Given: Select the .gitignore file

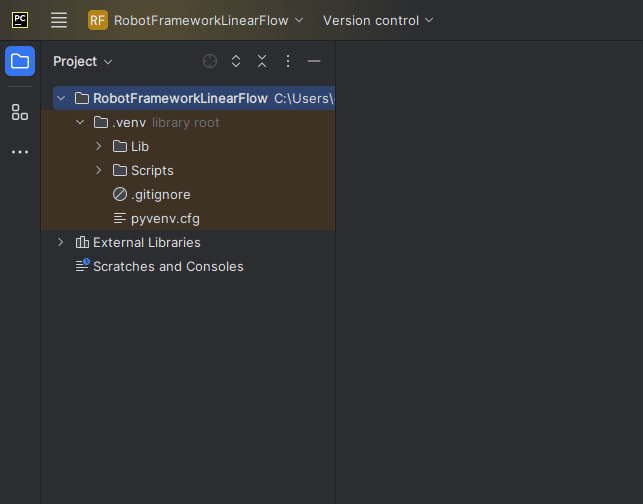Looking at the screenshot, I should coord(188,194).
